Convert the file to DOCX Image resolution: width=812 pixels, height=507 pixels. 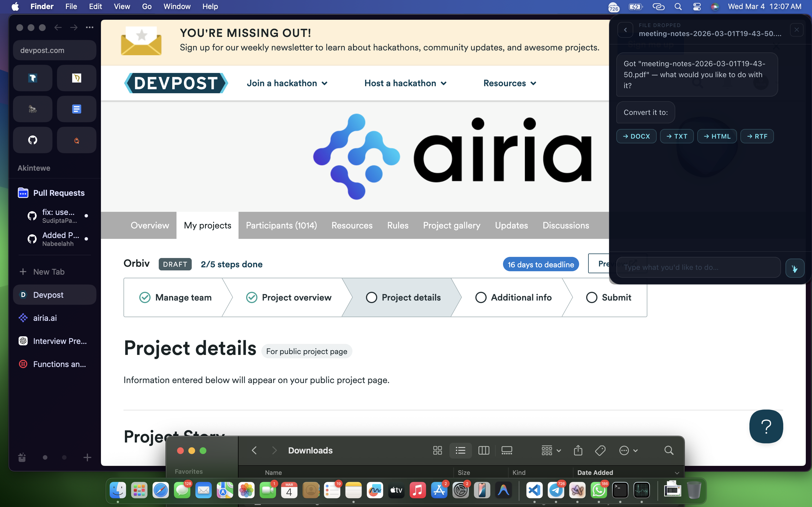[x=636, y=136]
